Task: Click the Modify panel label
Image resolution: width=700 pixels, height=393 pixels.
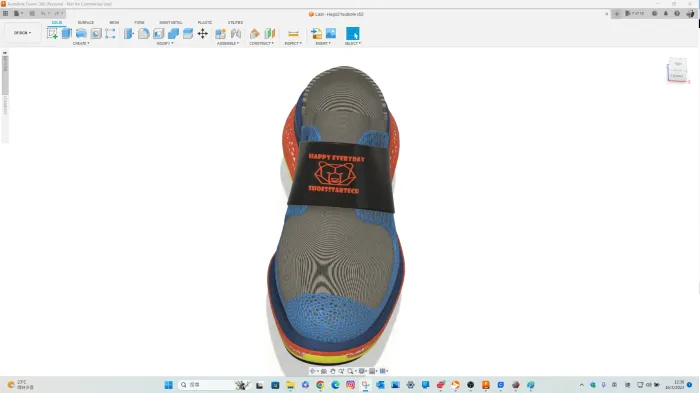Action: (165, 43)
